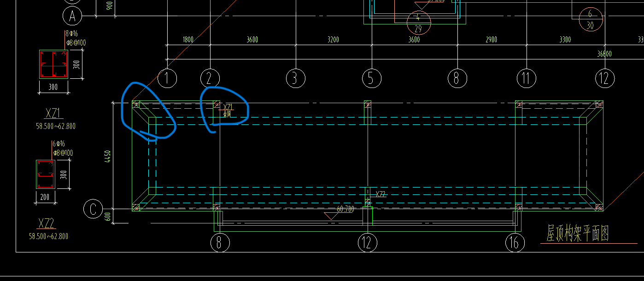Select axis bubble 5
The image size is (644, 281).
click(x=371, y=78)
